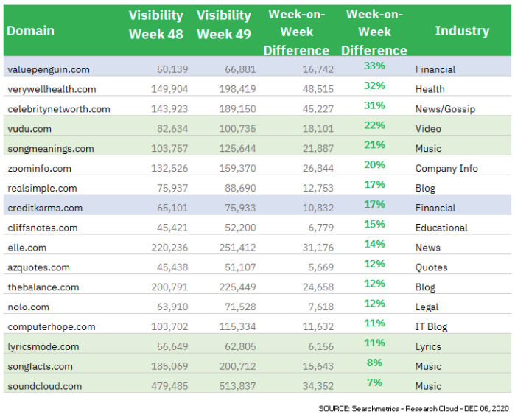Click the 32% week-on-week percentage

374,85
